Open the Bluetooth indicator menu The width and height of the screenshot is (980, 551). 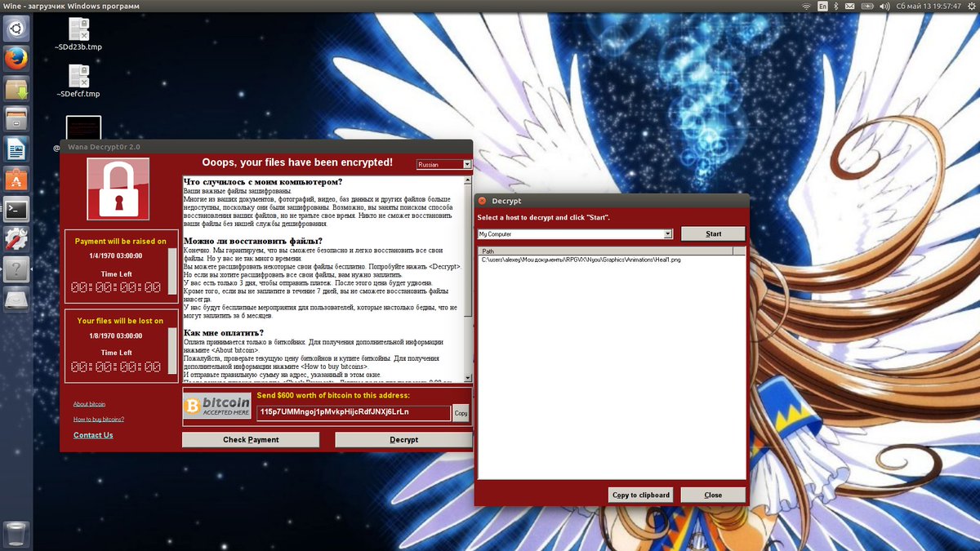click(838, 7)
